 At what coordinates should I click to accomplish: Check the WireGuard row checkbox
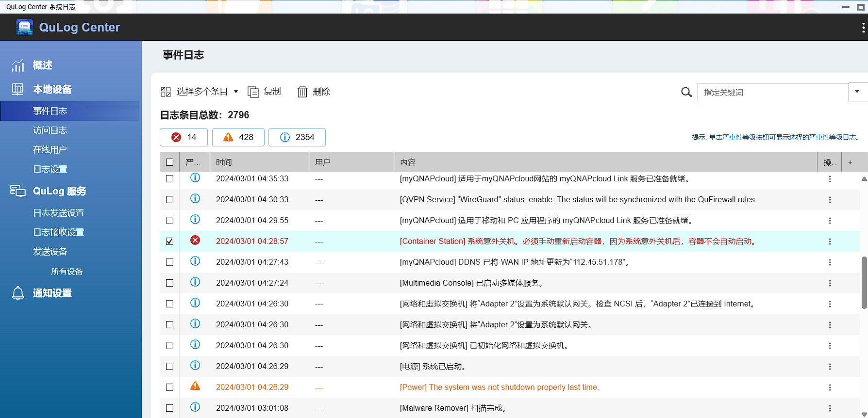[169, 199]
